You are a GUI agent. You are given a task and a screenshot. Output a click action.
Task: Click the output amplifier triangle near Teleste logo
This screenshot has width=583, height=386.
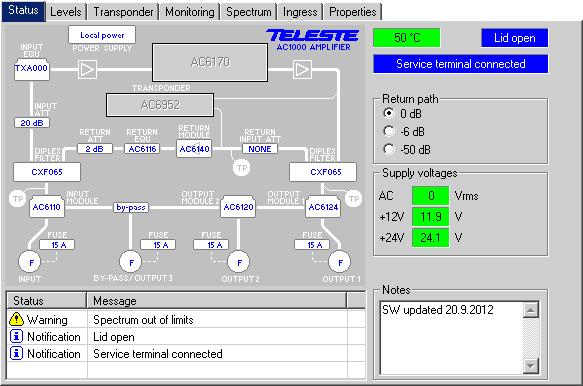(x=302, y=70)
